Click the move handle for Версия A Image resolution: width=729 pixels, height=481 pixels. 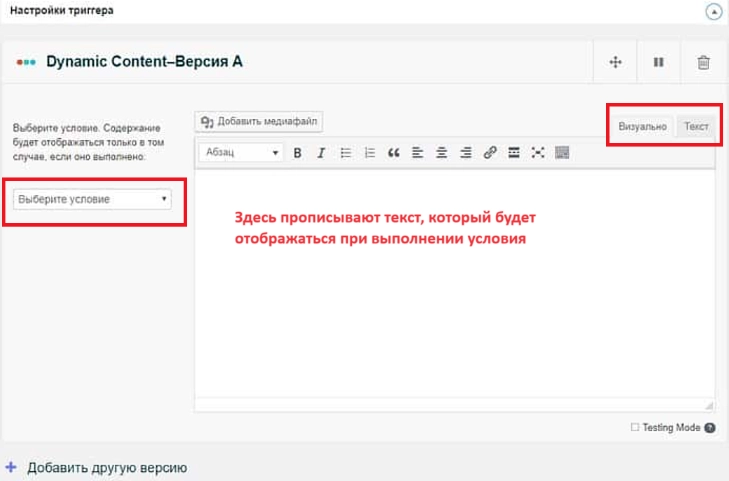[x=616, y=62]
